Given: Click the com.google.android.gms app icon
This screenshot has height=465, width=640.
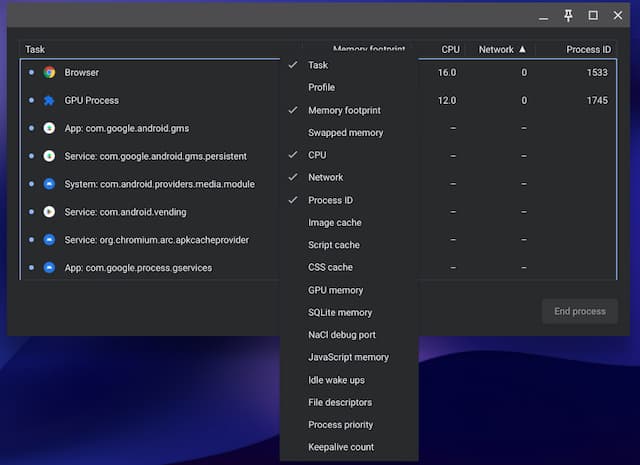Looking at the screenshot, I should [49, 129].
